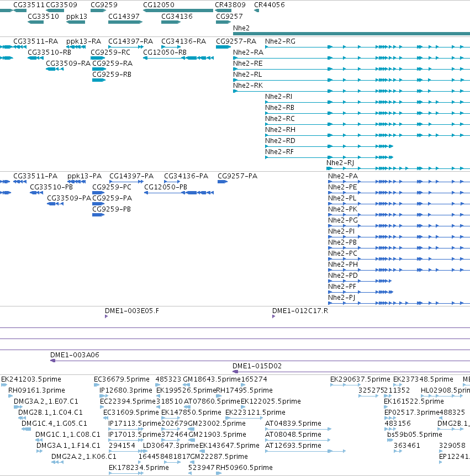This screenshot has height=476, width=470.
Task: Click transcript CG34136-RA
Action: tap(184, 41)
